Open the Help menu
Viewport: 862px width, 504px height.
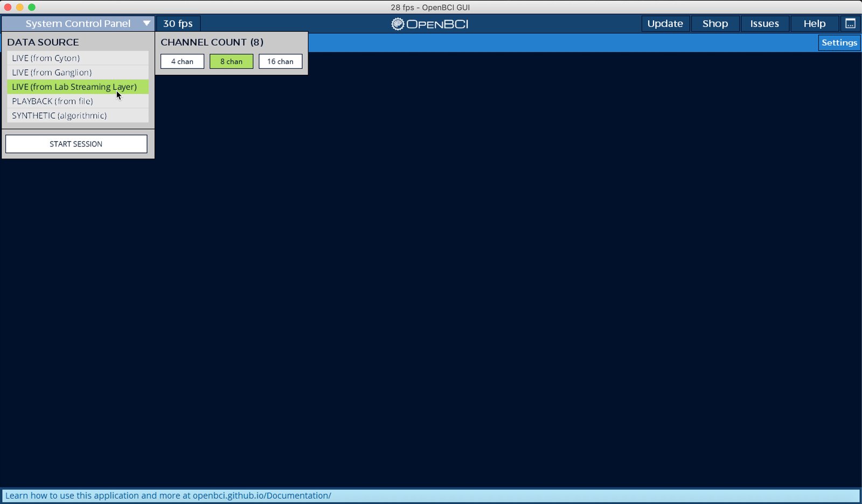pyautogui.click(x=815, y=24)
